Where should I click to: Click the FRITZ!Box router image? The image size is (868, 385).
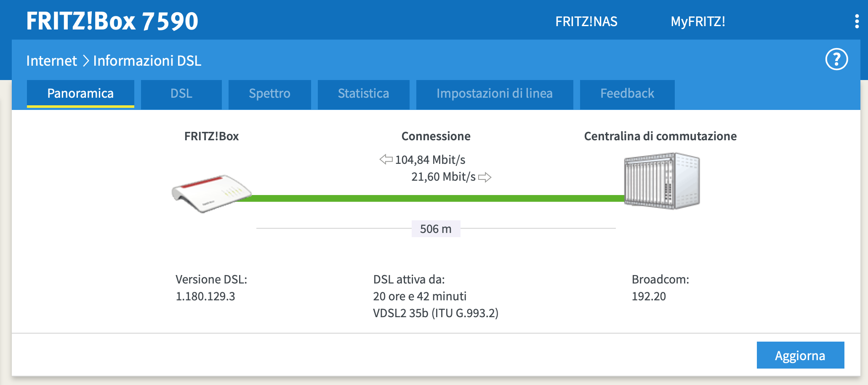pos(211,193)
